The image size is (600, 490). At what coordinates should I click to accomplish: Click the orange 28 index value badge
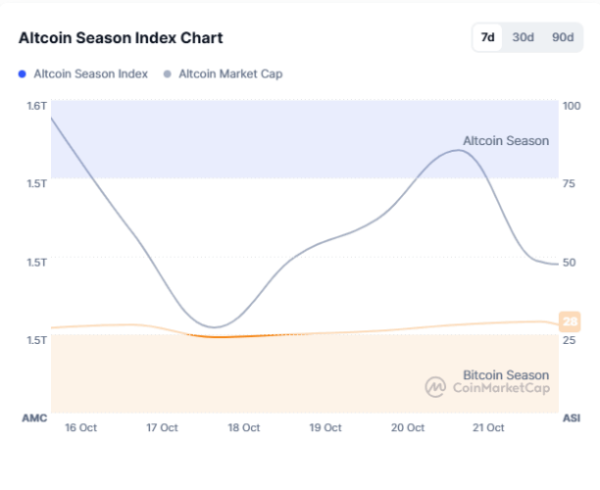coord(570,321)
